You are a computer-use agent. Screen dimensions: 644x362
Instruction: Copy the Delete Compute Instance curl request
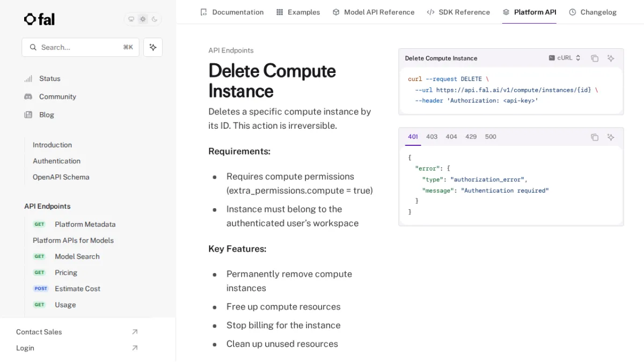[x=595, y=58]
